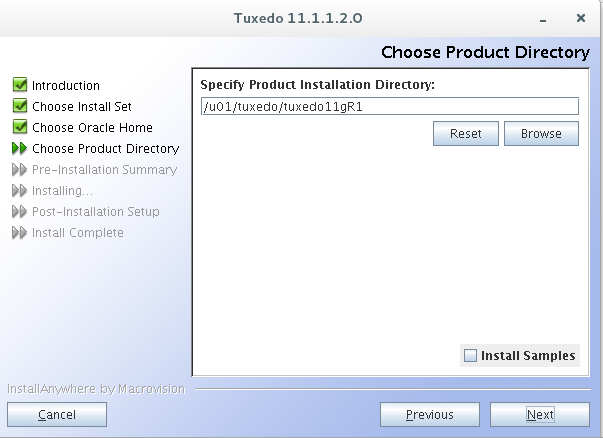This screenshot has width=603, height=438.
Task: Click the gray arrow beside Pre-Installation Summary
Action: click(x=19, y=170)
